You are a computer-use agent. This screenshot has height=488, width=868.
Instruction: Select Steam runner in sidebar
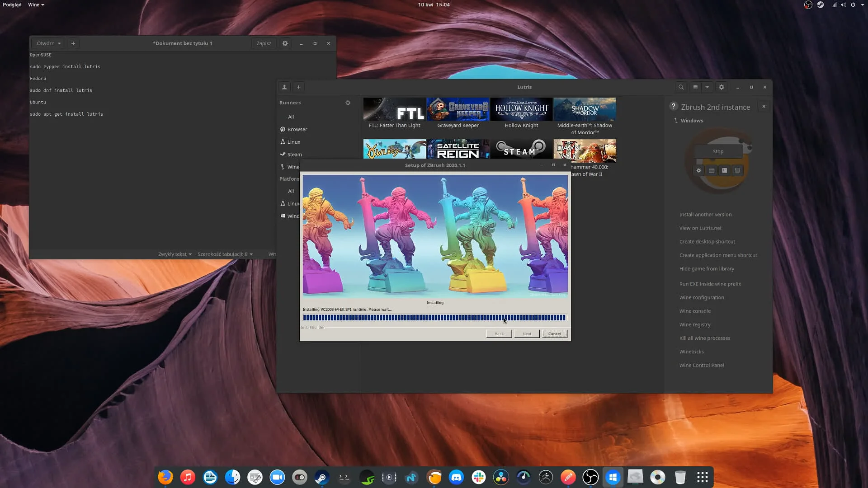[294, 155]
